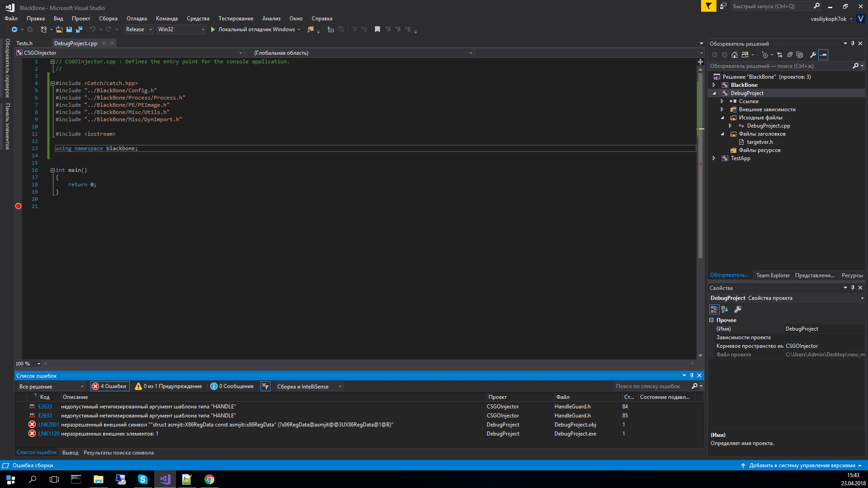Viewport: 868px width, 488px height.
Task: Collapse the Исходные файлы folder
Action: click(723, 117)
